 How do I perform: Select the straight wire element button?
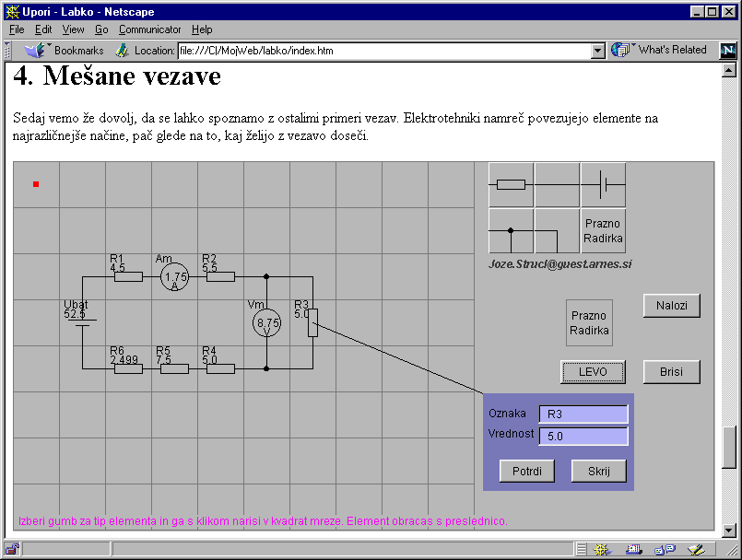point(557,184)
